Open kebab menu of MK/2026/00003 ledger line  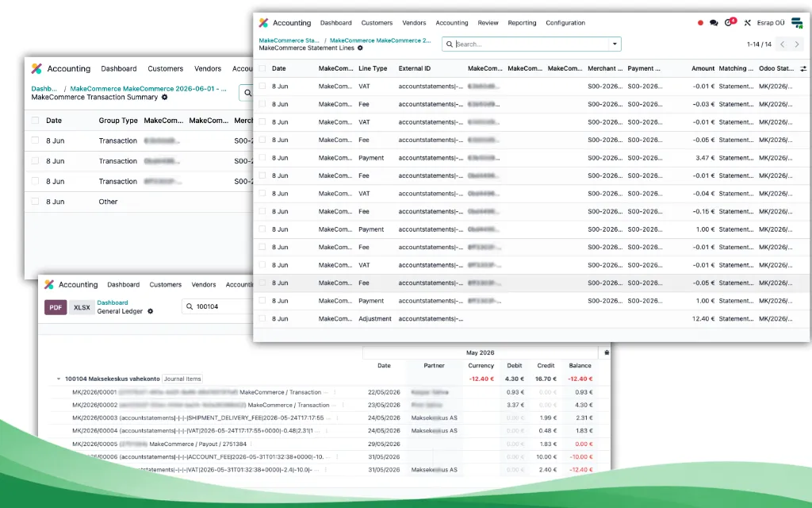click(338, 418)
